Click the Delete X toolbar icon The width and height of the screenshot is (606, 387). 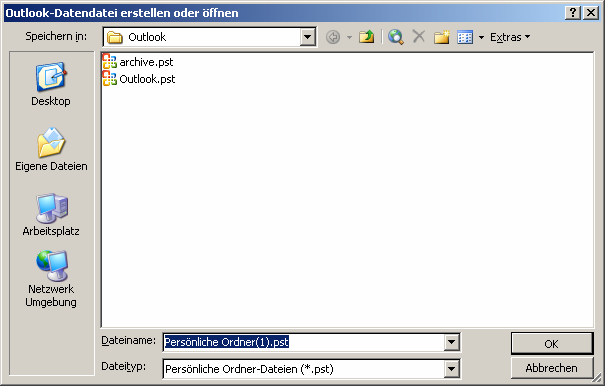(x=419, y=37)
